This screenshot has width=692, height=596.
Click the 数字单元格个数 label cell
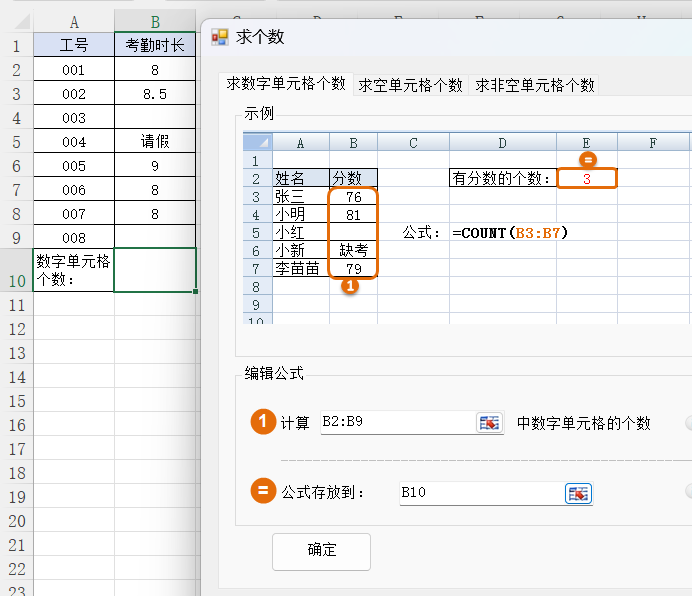click(x=74, y=270)
